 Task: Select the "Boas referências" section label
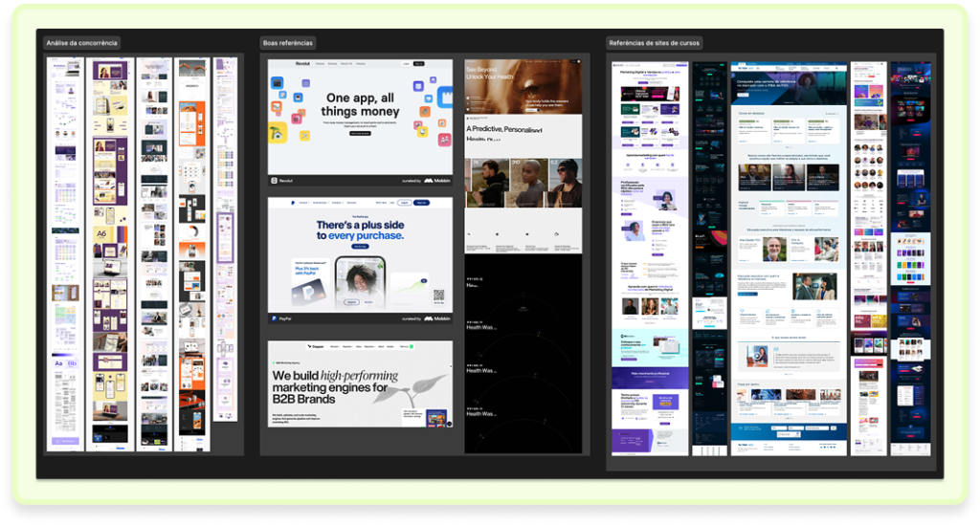[287, 43]
